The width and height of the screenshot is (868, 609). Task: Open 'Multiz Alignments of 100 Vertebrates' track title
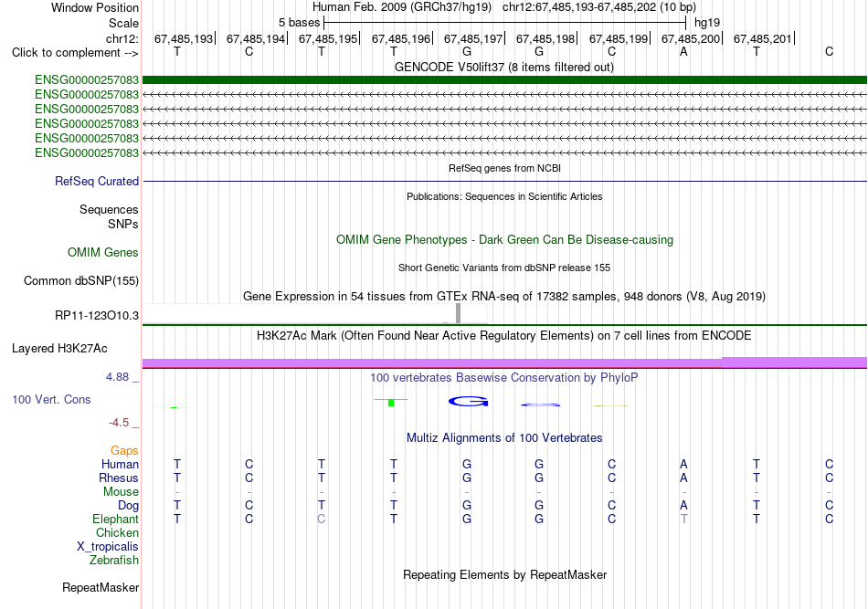pyautogui.click(x=504, y=438)
